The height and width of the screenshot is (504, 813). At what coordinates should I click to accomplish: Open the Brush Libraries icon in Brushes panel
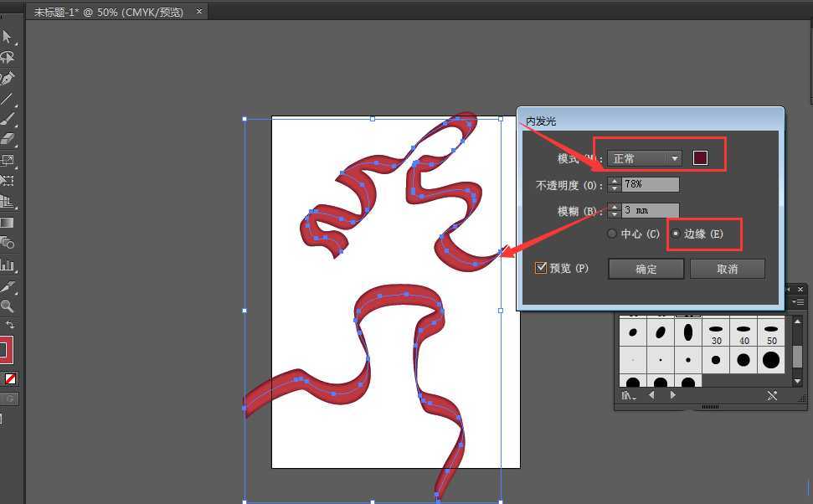[627, 395]
